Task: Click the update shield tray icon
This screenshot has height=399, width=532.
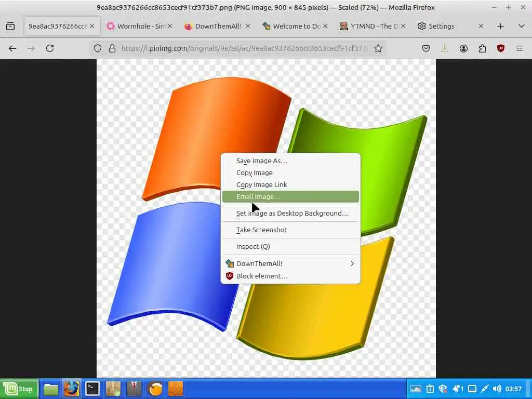Action: click(x=443, y=389)
